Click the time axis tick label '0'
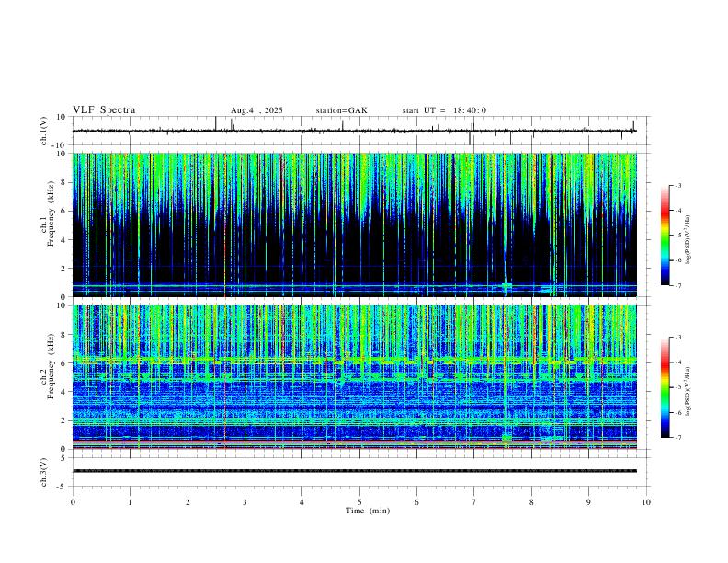The height and width of the screenshot is (563, 728). coord(73,502)
